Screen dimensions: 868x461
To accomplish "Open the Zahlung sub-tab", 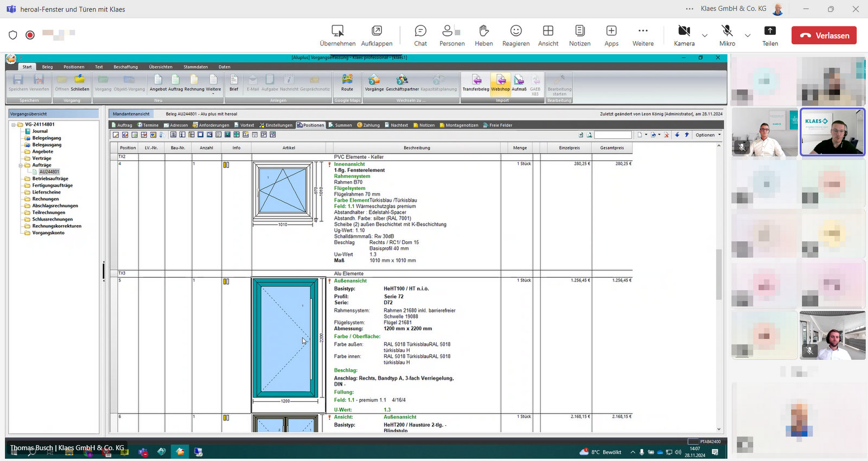I will (x=368, y=125).
